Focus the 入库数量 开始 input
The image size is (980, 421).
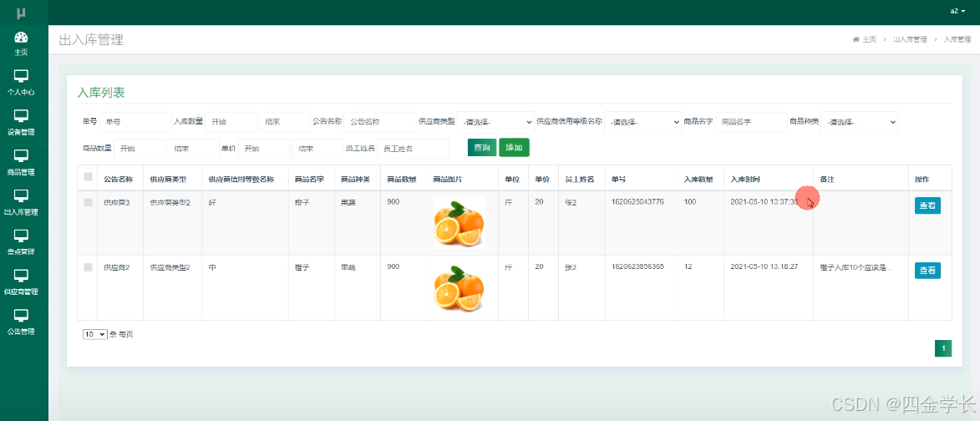[231, 122]
